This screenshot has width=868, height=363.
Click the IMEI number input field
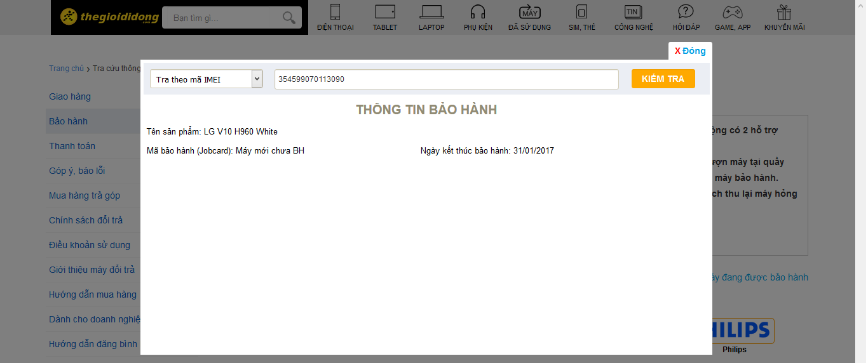[447, 79]
